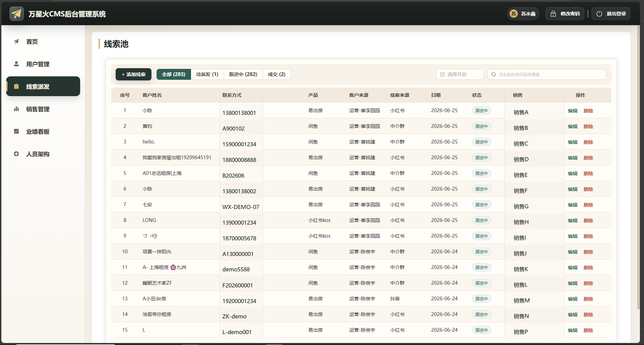Delete the 项夏一抹阳光 row
Image resolution: width=644 pixels, height=345 pixels.
[x=588, y=252]
